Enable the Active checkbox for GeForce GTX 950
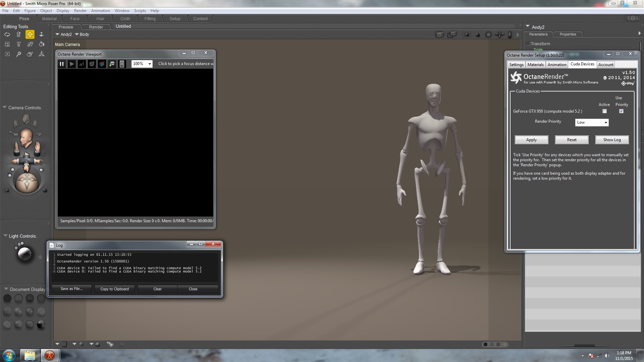The height and width of the screenshot is (362, 644). [x=604, y=111]
